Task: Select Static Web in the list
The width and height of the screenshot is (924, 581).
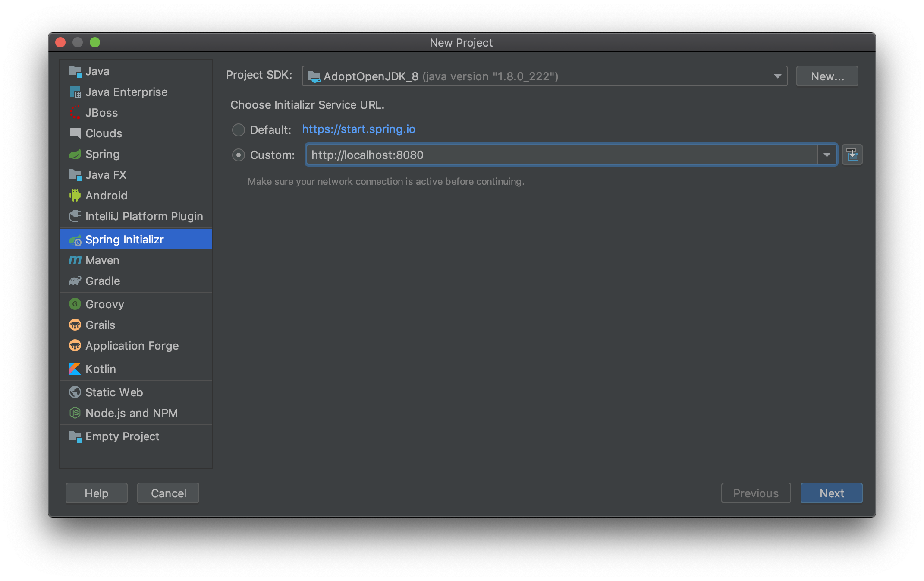Action: tap(136, 392)
